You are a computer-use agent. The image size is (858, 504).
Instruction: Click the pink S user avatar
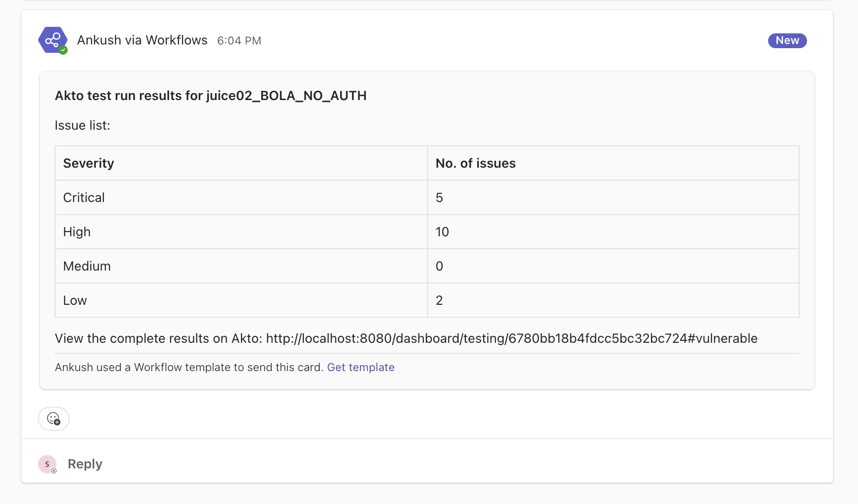pyautogui.click(x=47, y=464)
